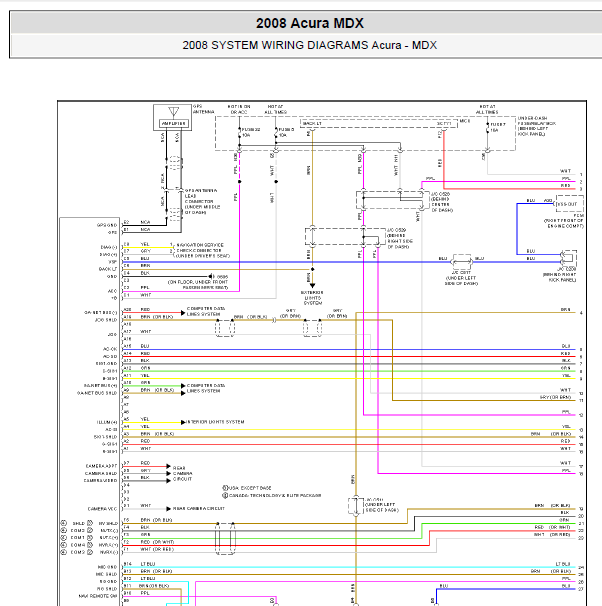This screenshot has height=606, width=602.
Task: Click the "GA-NET BUS SHLD" terminal label
Action: [97, 393]
